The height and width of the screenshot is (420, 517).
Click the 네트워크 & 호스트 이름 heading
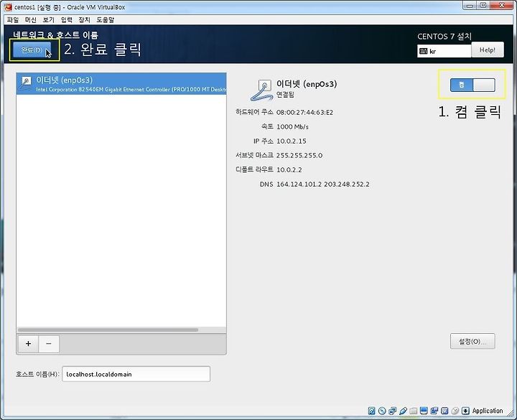coord(56,34)
